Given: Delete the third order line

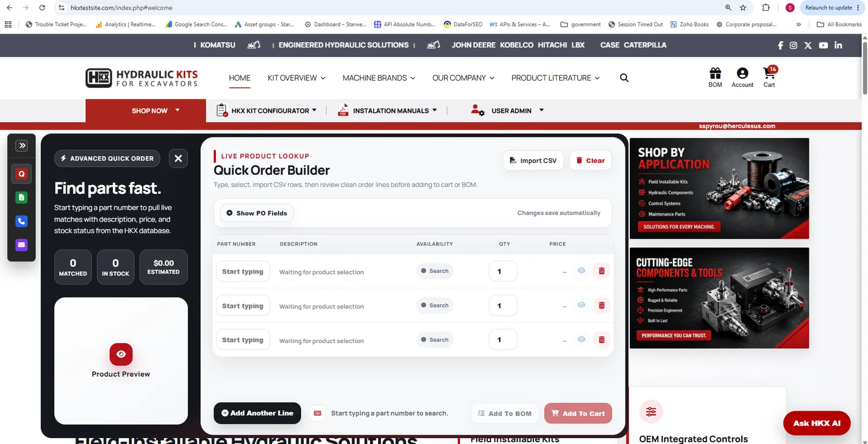Looking at the screenshot, I should point(602,340).
